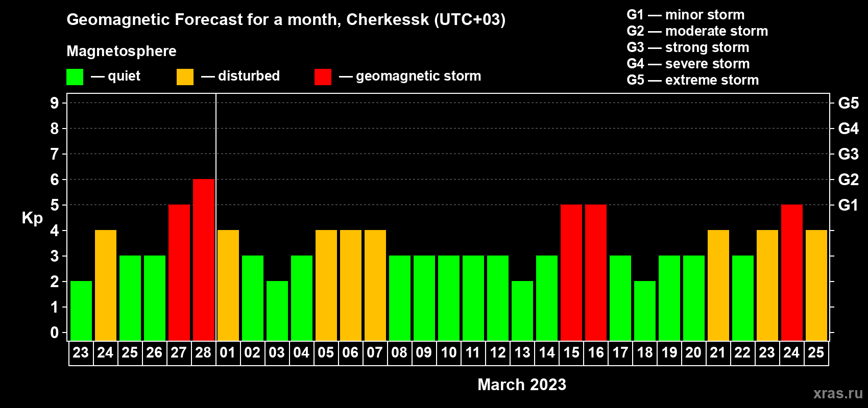Screen dimensions: 868x408
Task: Click the y-axis tick label '5'
Action: [55, 205]
